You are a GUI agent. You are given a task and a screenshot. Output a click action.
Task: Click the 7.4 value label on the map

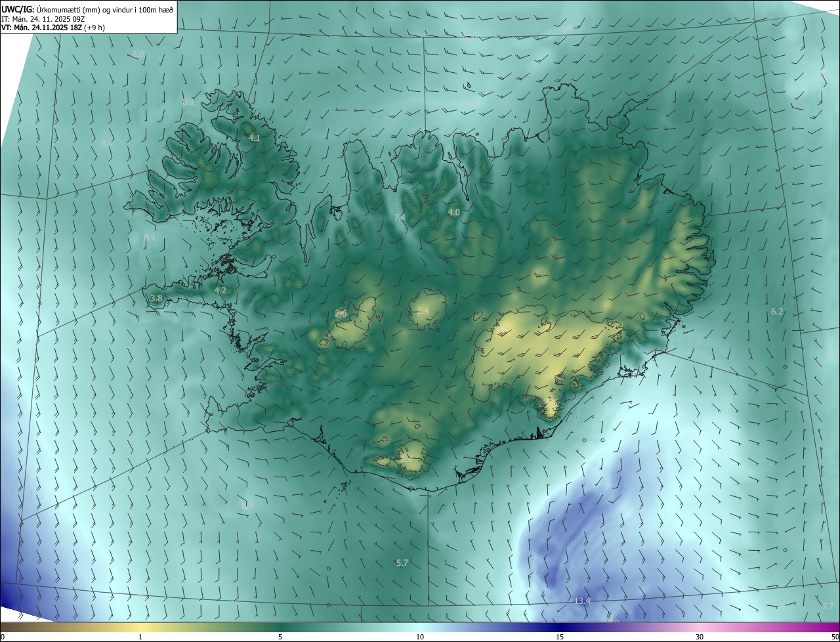click(400, 217)
